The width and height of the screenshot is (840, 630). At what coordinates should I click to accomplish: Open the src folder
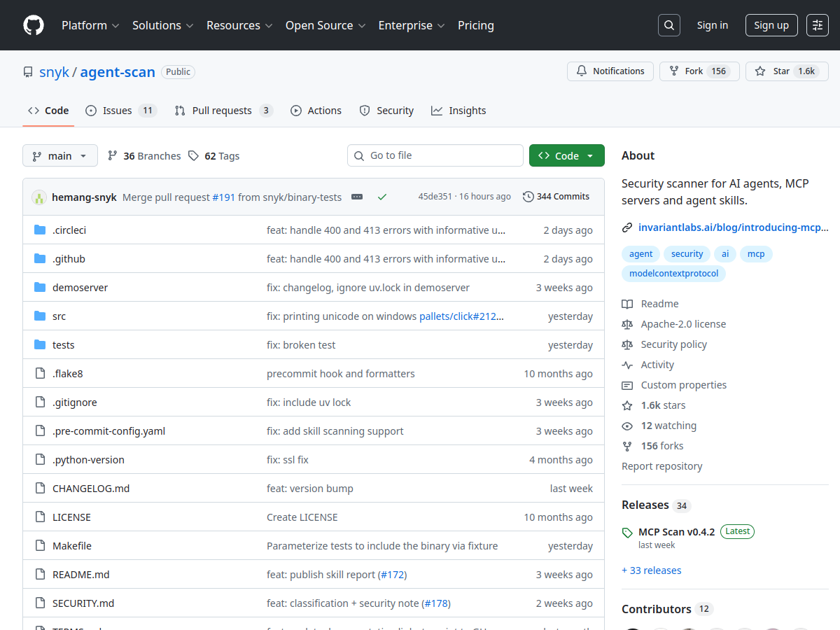pyautogui.click(x=59, y=316)
